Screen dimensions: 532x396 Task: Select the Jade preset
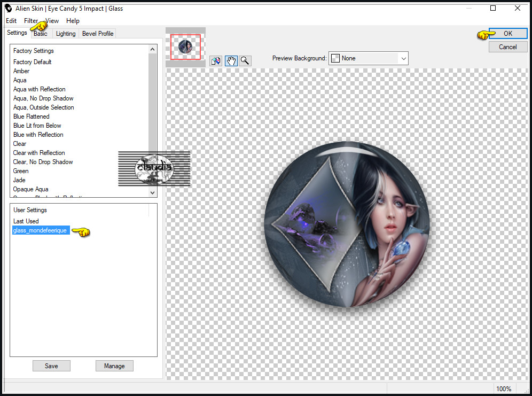point(19,180)
